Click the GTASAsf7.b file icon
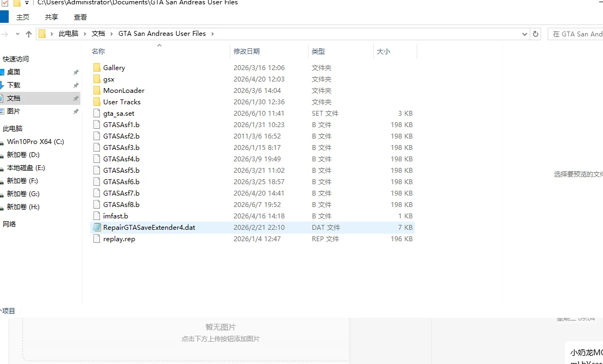Screen dimensions: 603x364 [97, 193]
